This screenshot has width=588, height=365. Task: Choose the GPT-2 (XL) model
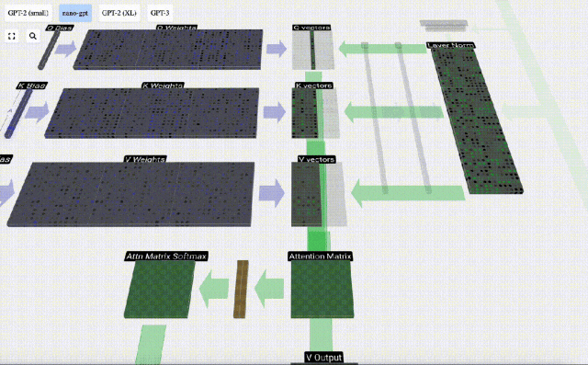(119, 13)
